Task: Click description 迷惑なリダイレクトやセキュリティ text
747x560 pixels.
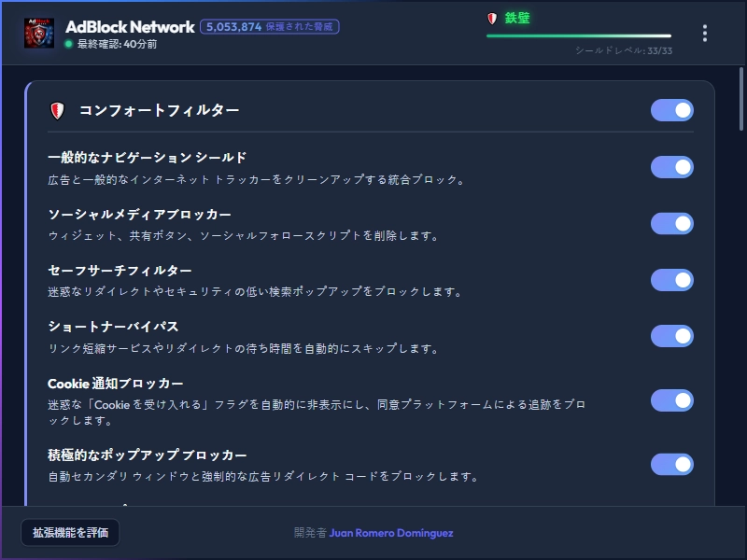Action: coord(255,292)
